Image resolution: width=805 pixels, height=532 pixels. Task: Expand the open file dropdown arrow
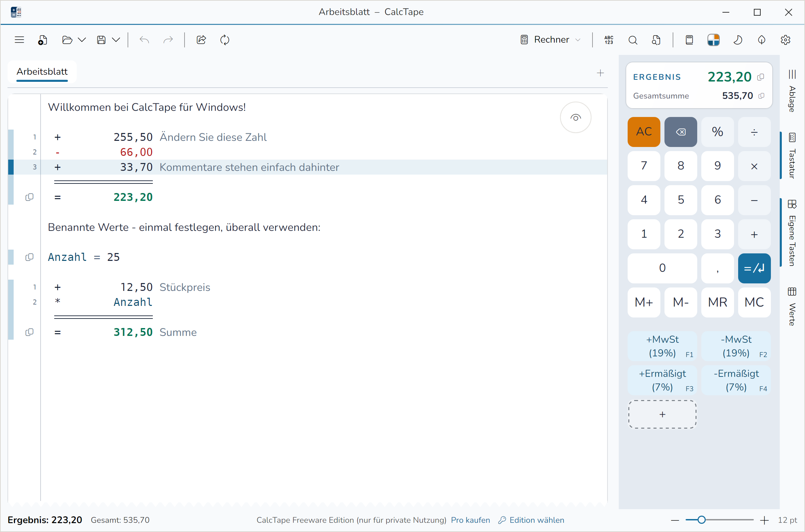pos(82,40)
